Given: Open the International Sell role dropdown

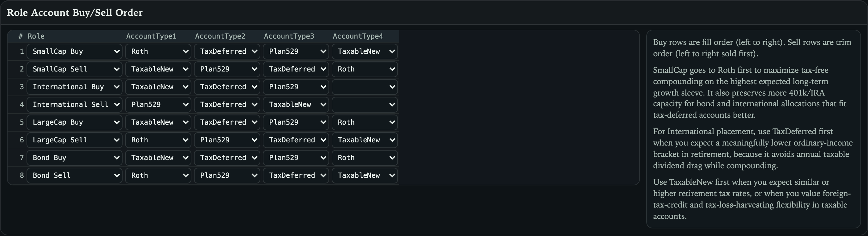Looking at the screenshot, I should [75, 105].
